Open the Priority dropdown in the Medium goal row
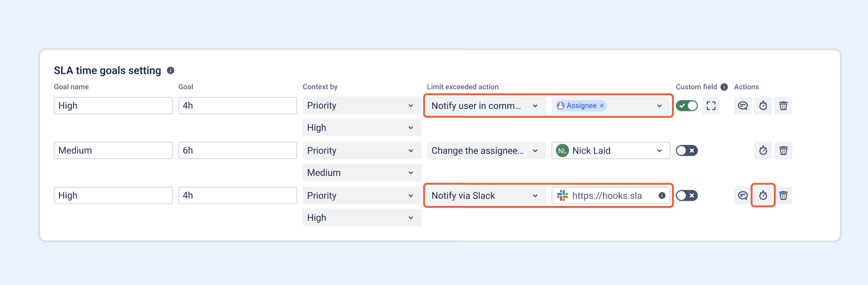This screenshot has height=285, width=868. tap(362, 151)
